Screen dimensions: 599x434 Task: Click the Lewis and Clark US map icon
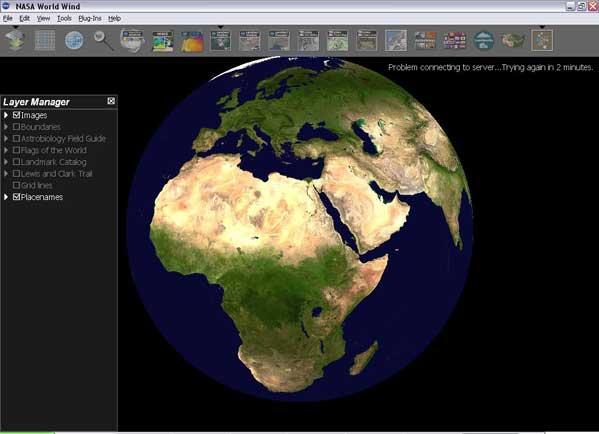point(513,40)
